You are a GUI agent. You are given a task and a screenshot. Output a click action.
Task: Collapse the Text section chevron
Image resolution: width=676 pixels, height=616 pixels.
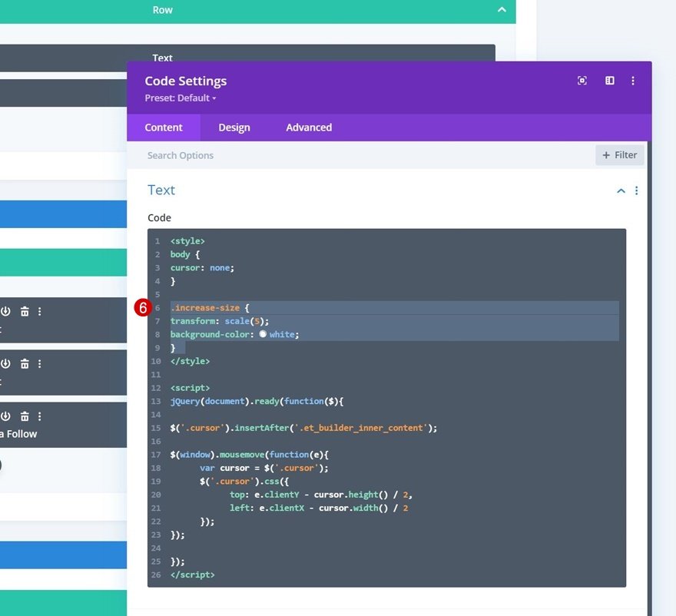click(x=621, y=190)
